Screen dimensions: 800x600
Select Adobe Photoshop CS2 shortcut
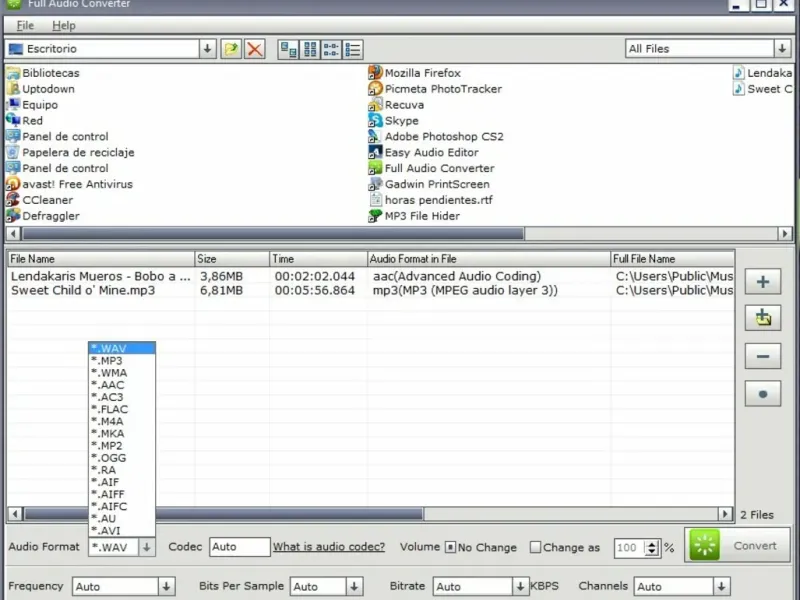tap(436, 136)
